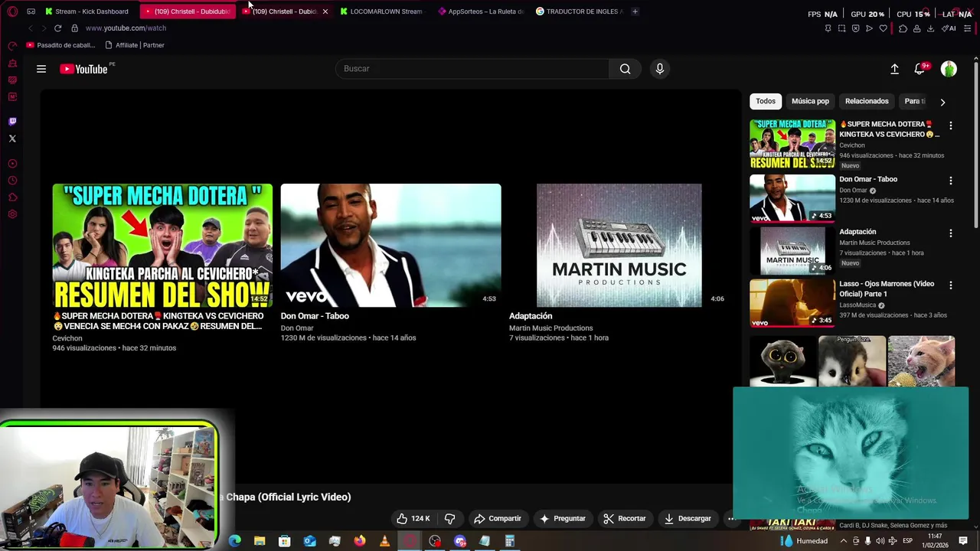
Task: Open browser downloads icon
Action: pos(930,28)
